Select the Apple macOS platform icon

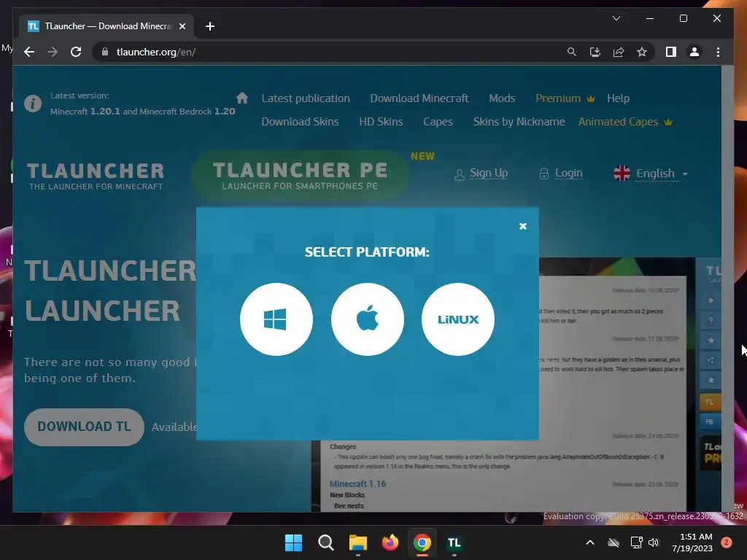368,319
